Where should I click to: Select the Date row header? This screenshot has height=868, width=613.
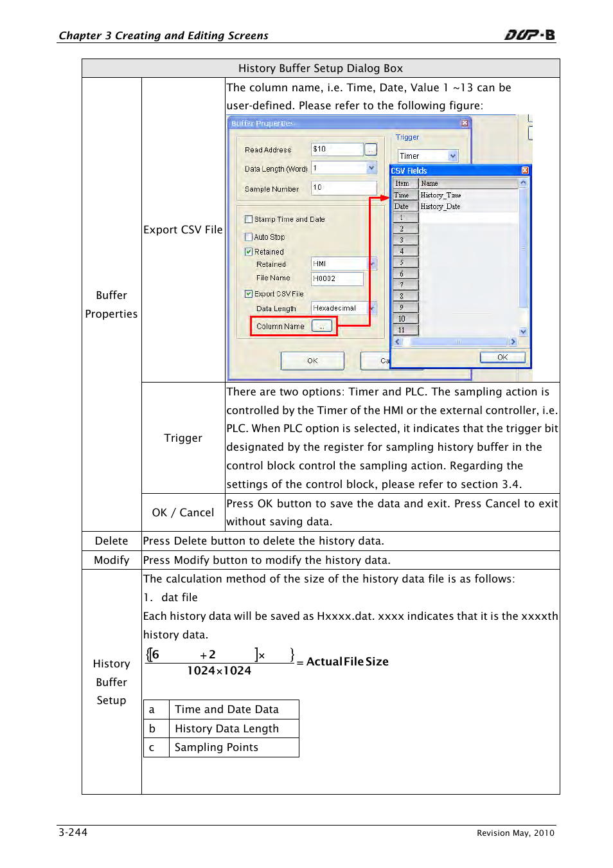coord(405,206)
